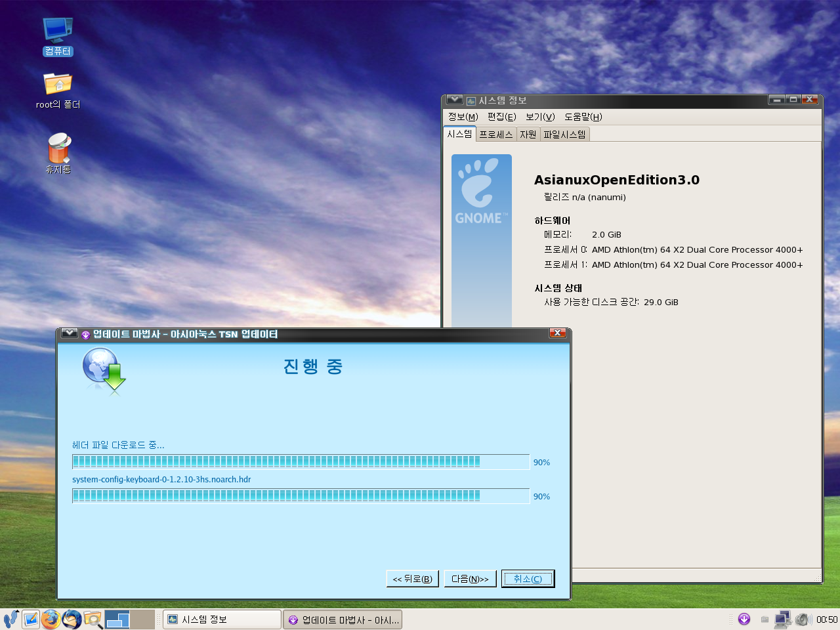Click the 시스템 상태 section heading

[558, 288]
